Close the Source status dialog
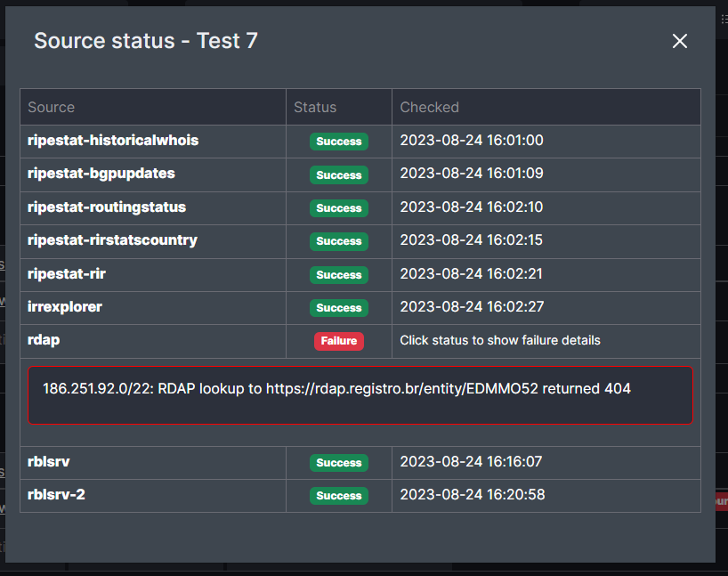Viewport: 728px width, 576px height. click(680, 41)
